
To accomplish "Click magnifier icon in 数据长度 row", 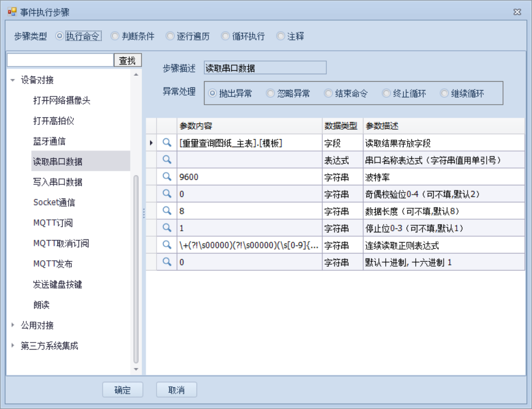I will pyautogui.click(x=167, y=210).
